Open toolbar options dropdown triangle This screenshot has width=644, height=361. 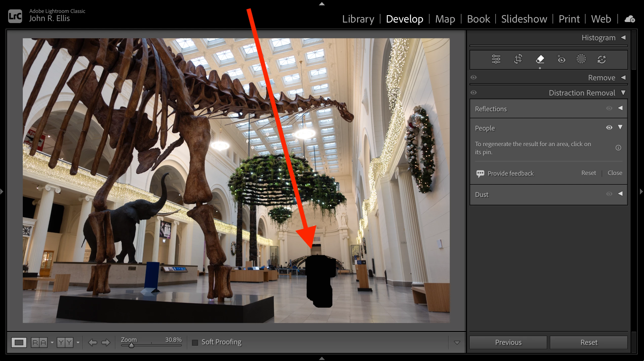[457, 343]
